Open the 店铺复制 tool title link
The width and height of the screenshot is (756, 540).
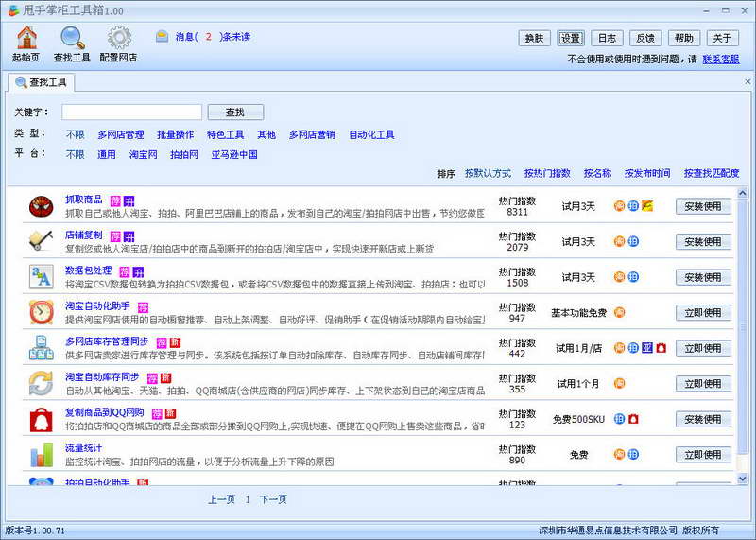(84, 235)
